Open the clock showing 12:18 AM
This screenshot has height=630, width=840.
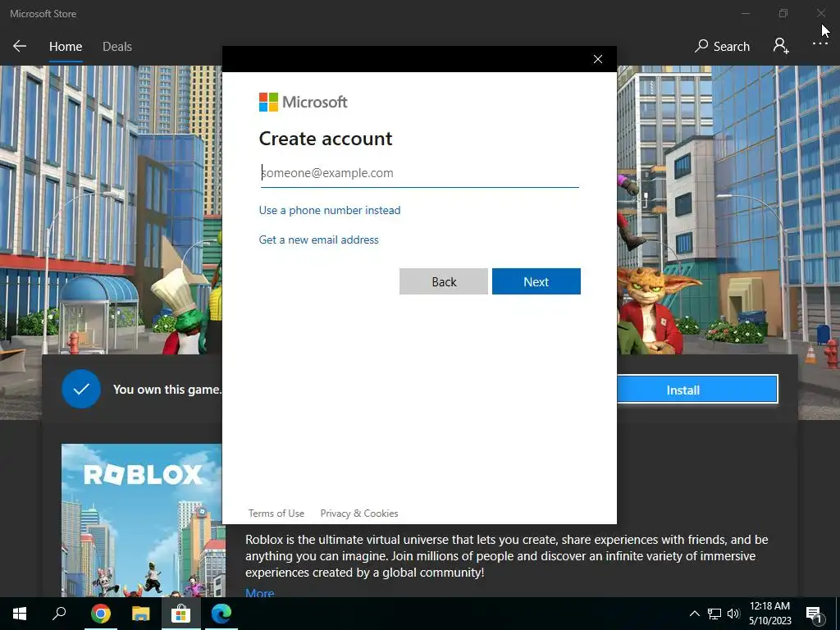[769, 614]
